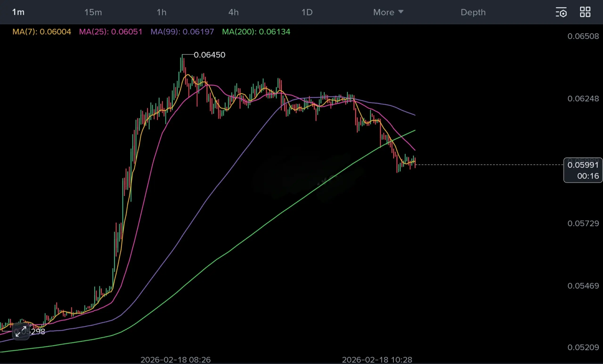Click the current price 0.05991 tag

click(x=583, y=165)
